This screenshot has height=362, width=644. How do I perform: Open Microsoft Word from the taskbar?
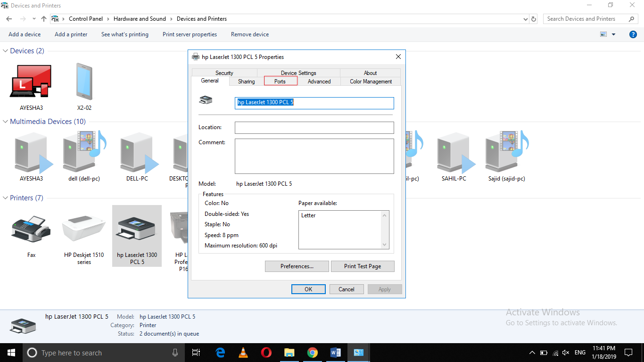coord(336,353)
